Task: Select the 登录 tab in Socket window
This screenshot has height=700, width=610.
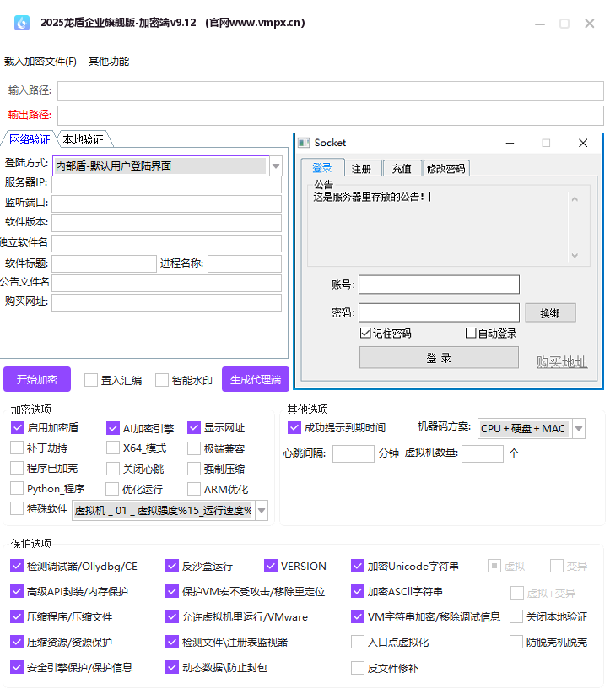Action: tap(322, 168)
